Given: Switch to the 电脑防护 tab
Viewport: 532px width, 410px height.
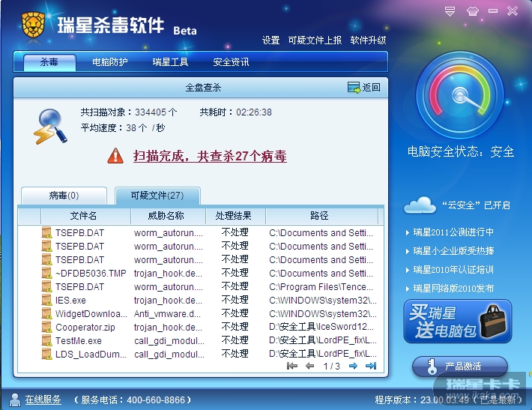Looking at the screenshot, I should point(110,62).
